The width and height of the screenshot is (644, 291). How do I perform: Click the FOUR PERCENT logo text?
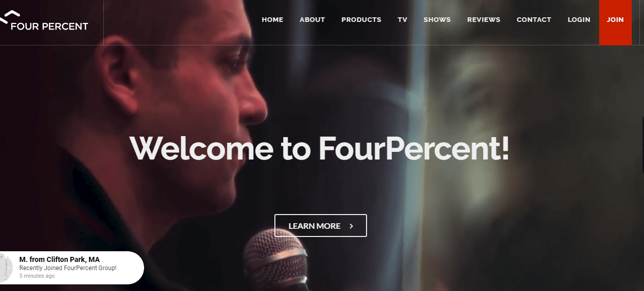click(49, 27)
